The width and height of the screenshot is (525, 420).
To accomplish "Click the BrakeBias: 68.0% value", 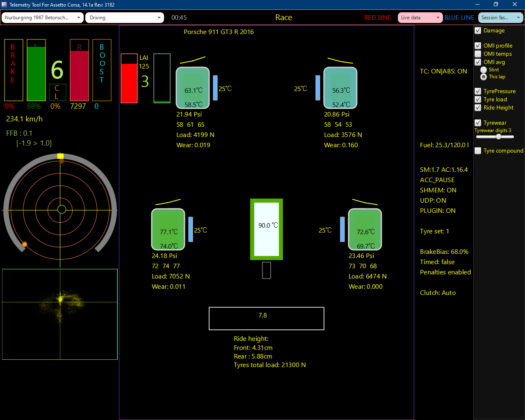I will coord(444,252).
